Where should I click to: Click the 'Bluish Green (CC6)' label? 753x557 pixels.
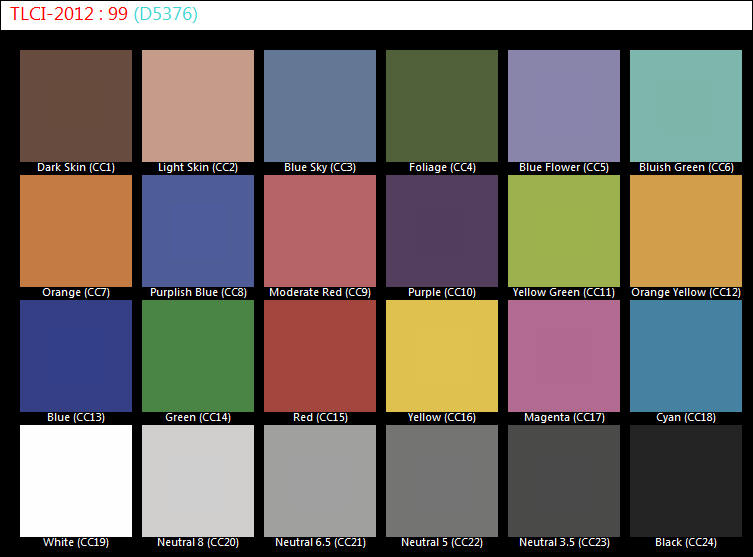686,168
